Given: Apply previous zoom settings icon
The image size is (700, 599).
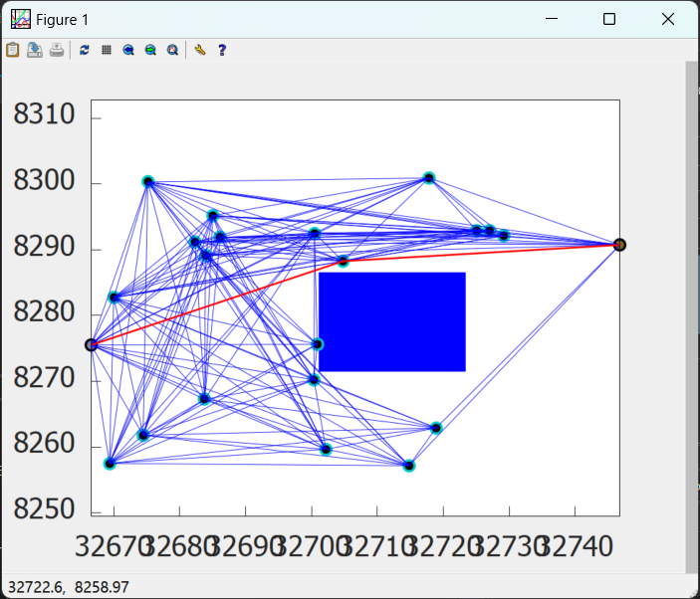Looking at the screenshot, I should point(128,50).
